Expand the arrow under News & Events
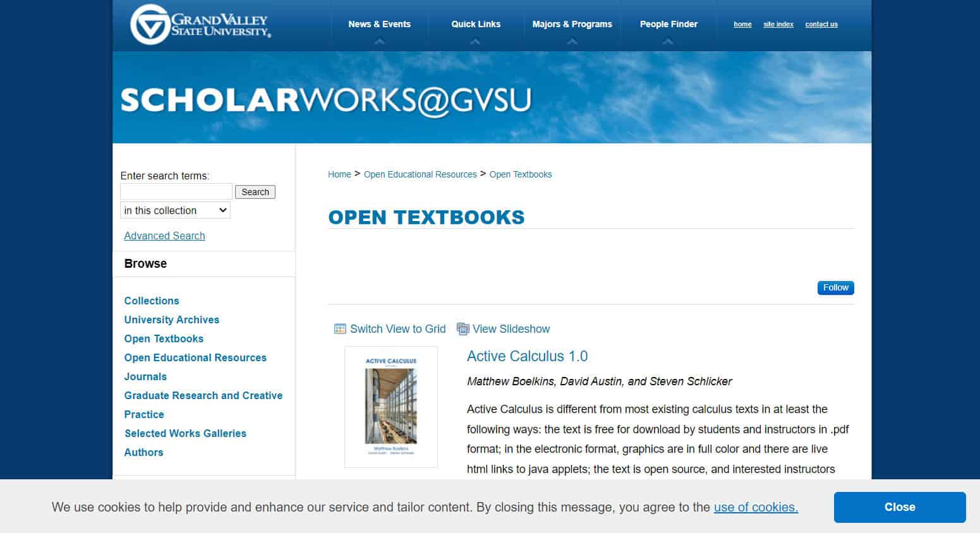 (379, 42)
